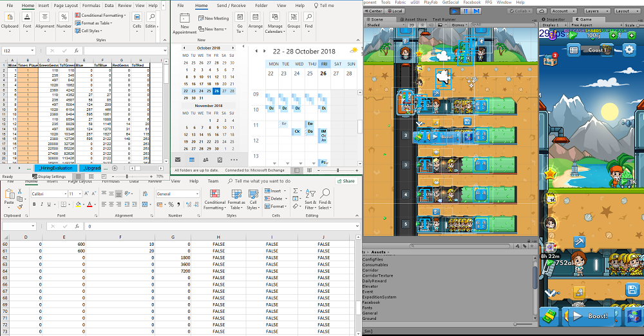Open the Fill Color bucket in bottom Excel
This screenshot has height=336, width=644.
point(78,204)
